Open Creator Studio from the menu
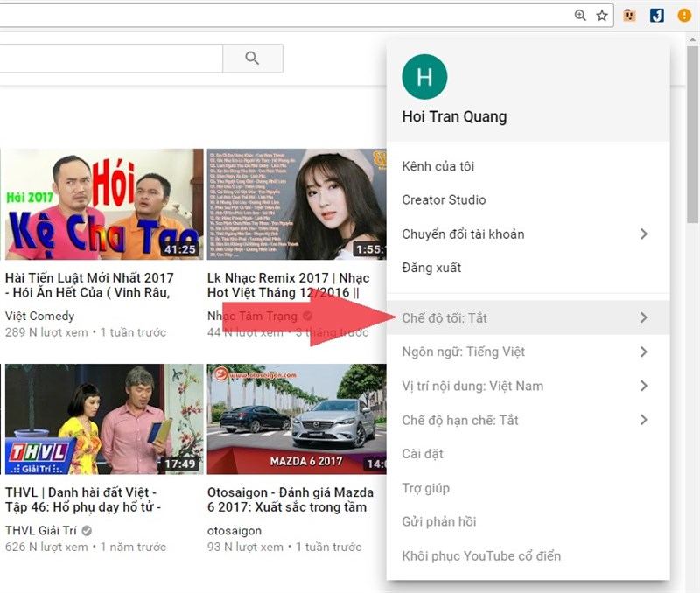The height and width of the screenshot is (593, 700). pyautogui.click(x=444, y=199)
